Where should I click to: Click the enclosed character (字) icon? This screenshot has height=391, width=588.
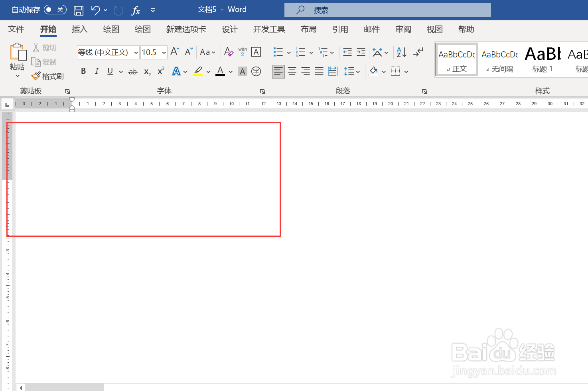pyautogui.click(x=256, y=71)
